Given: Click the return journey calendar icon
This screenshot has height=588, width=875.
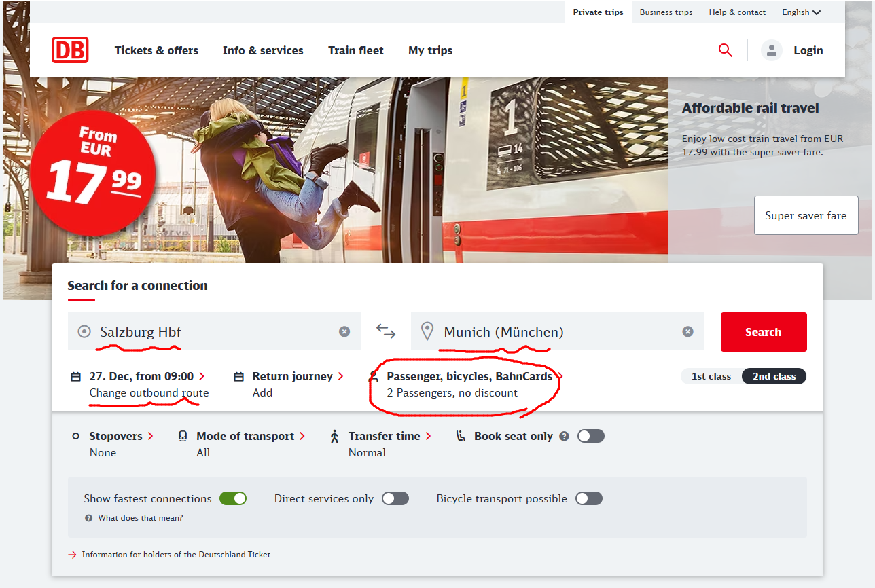Looking at the screenshot, I should [239, 376].
